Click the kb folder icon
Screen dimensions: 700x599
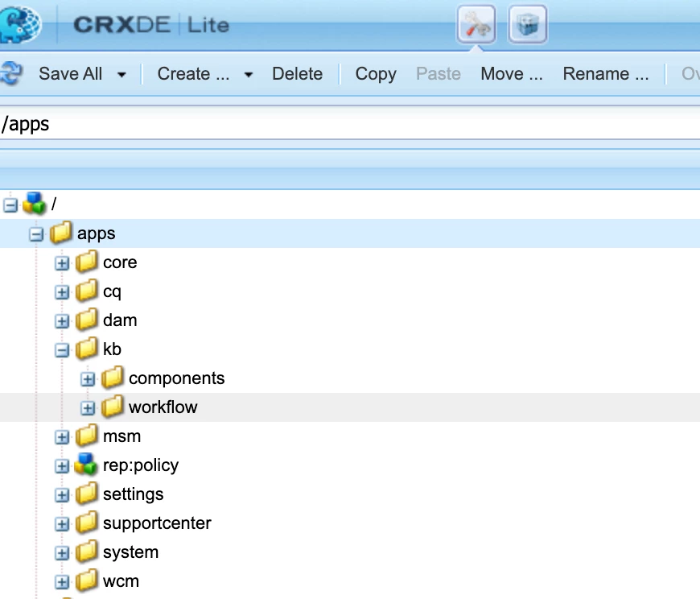87,349
